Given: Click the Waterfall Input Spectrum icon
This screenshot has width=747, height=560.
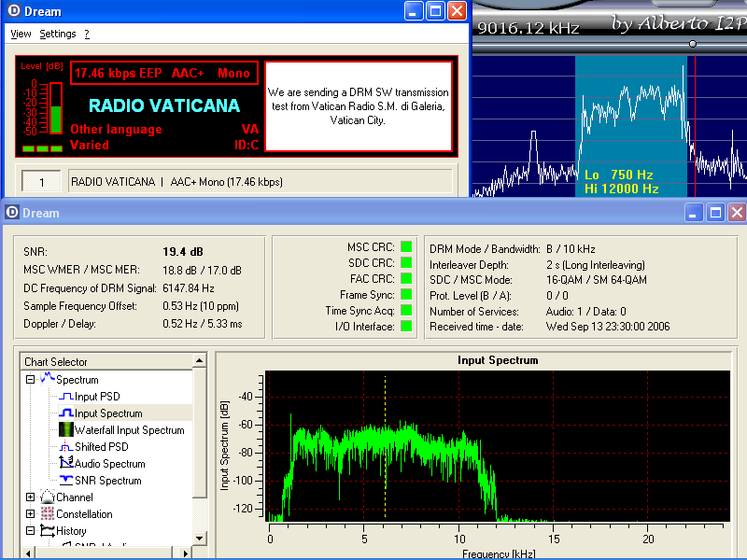Looking at the screenshot, I should point(65,429).
